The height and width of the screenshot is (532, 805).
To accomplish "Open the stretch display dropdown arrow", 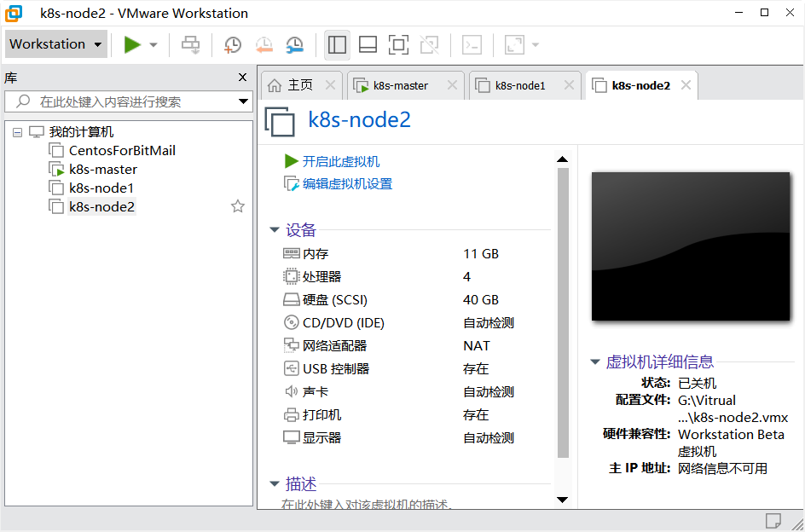I will pyautogui.click(x=536, y=44).
